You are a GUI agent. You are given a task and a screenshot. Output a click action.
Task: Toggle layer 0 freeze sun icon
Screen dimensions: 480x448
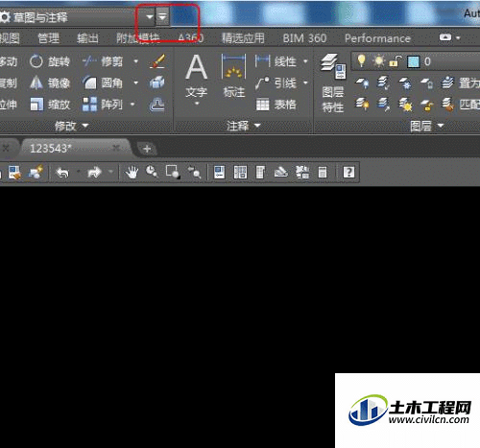tap(379, 60)
